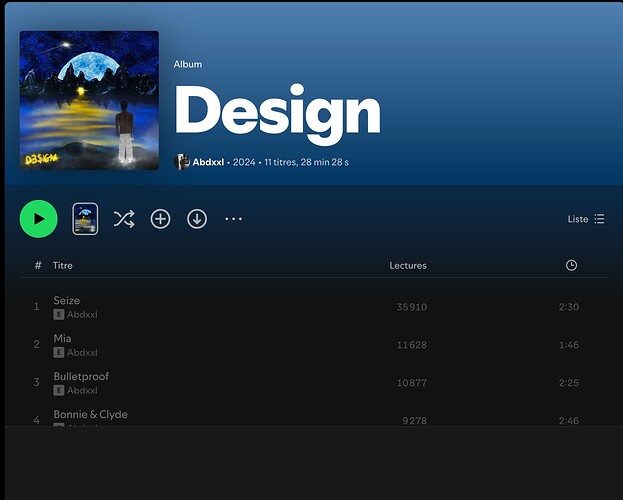Open the Abdxxl artist link in header
This screenshot has width=623, height=500.
tap(208, 162)
